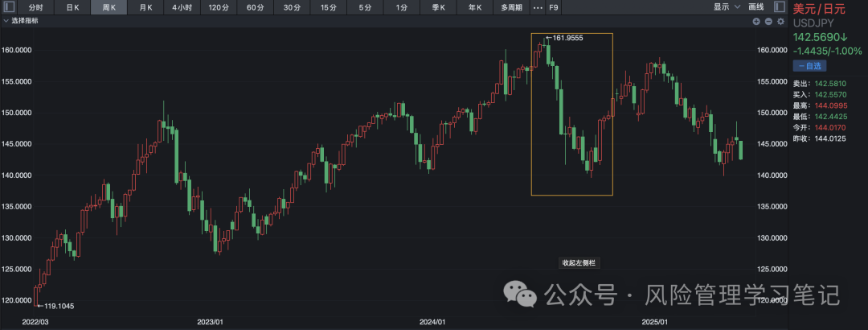Viewport: 868px width, 330px height.
Task: Click the minus icon to remove indicator pane
Action: click(x=768, y=21)
